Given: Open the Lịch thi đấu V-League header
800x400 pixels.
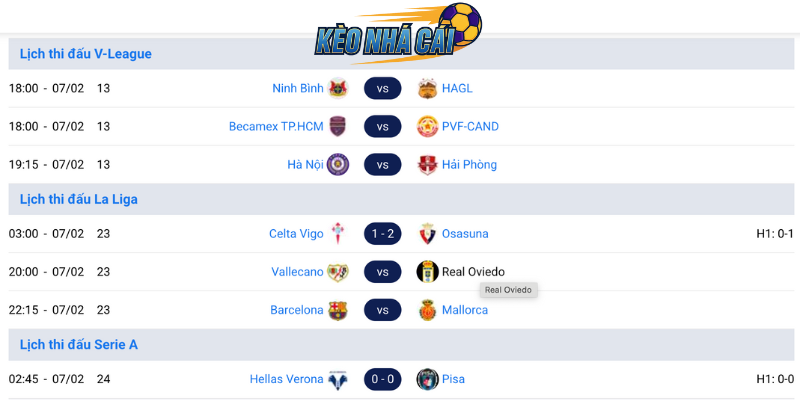Looking at the screenshot, I should pos(86,54).
